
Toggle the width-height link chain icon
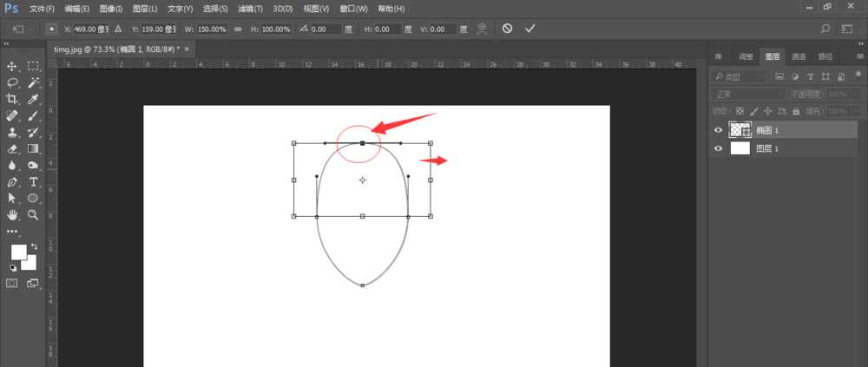pyautogui.click(x=238, y=29)
